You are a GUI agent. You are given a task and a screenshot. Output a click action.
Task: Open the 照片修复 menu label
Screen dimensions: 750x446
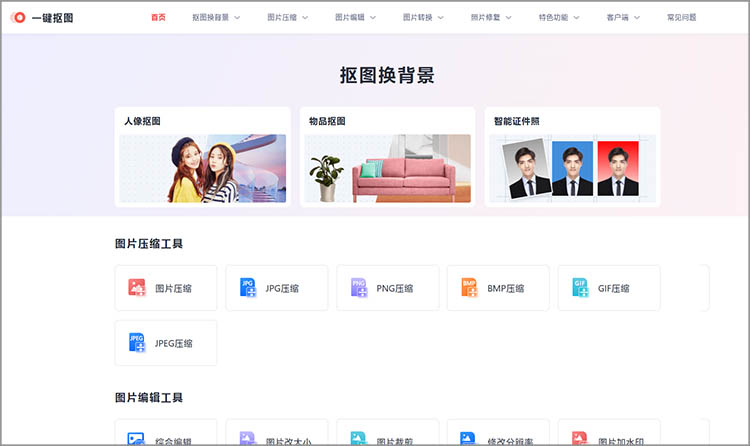click(x=485, y=17)
